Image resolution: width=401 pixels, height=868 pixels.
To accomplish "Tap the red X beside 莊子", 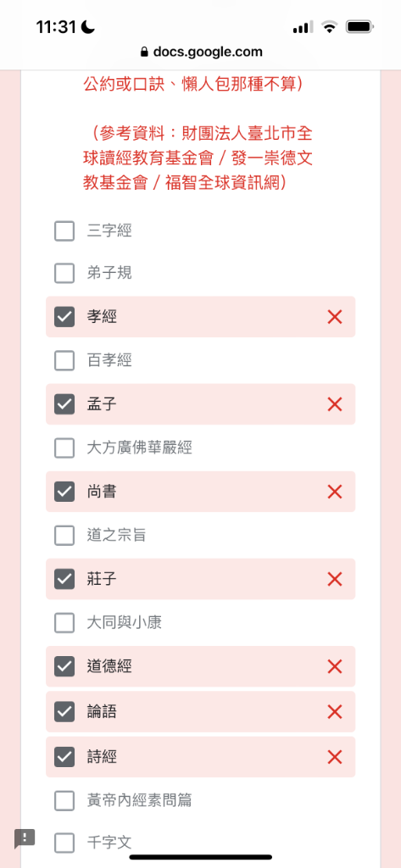I will 335,580.
